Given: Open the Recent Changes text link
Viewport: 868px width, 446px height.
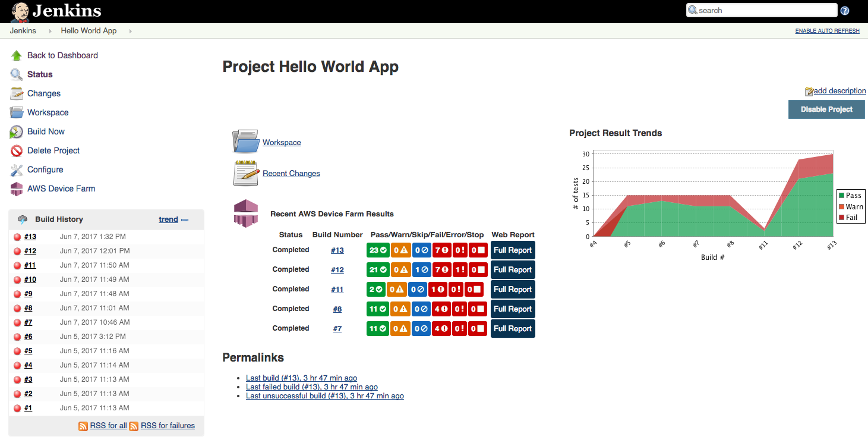Looking at the screenshot, I should 291,174.
